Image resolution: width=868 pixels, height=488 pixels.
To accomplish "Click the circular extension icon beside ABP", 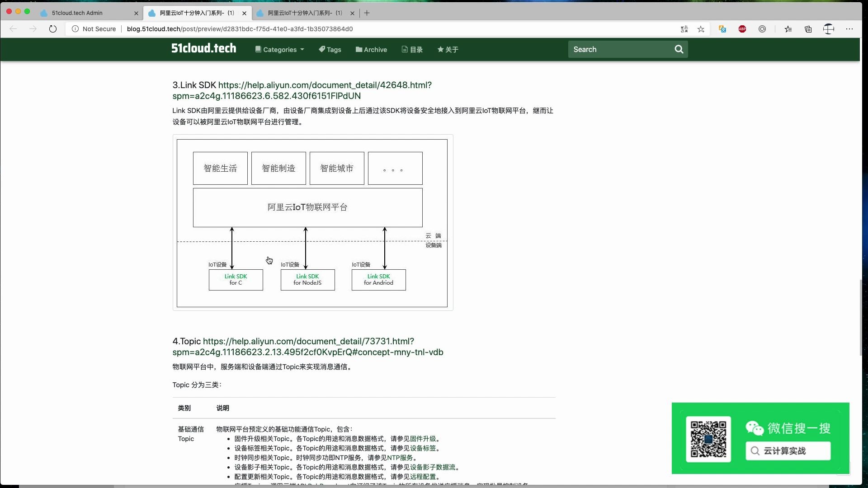I will (x=762, y=28).
